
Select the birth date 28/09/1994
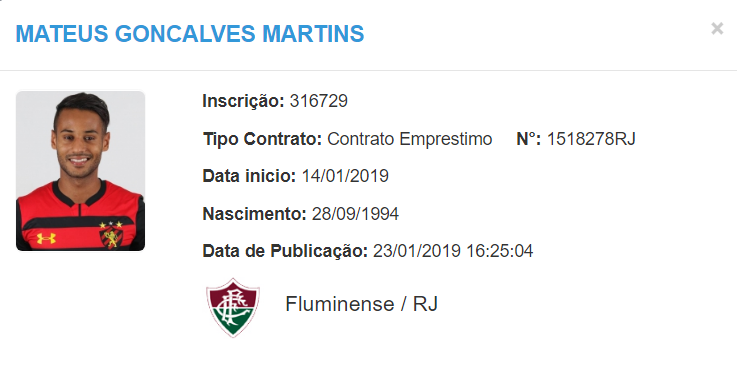pos(355,214)
